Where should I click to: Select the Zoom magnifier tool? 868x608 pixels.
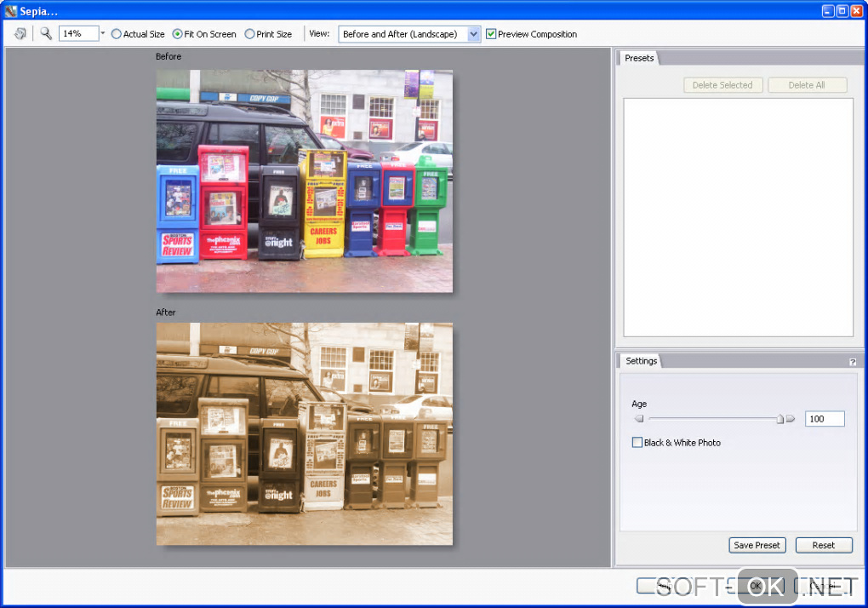coord(46,34)
